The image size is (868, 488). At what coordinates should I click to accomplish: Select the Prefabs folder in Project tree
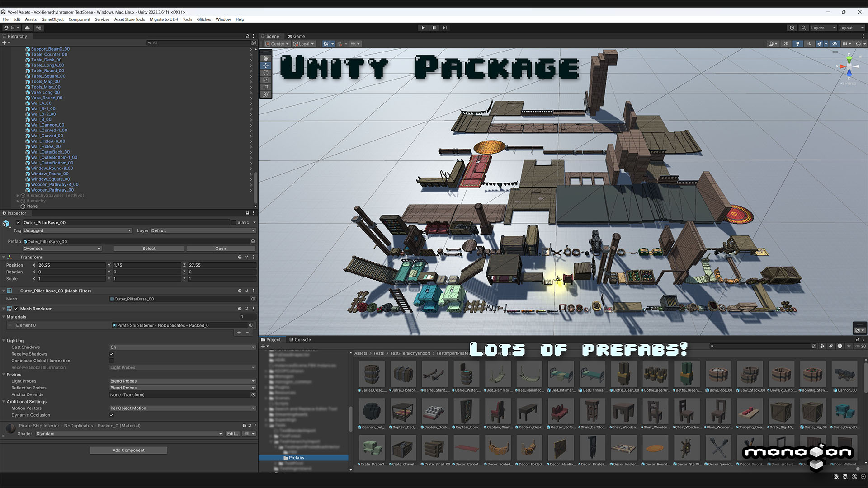point(296,458)
